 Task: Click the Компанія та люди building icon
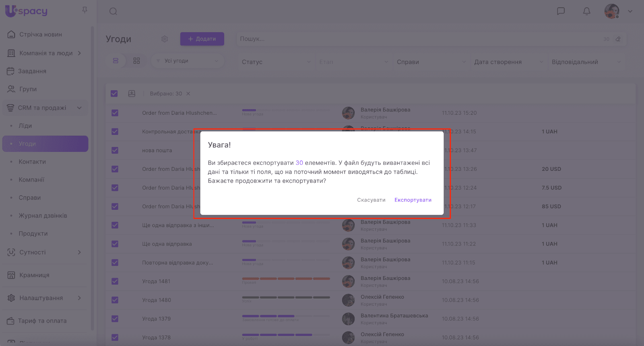[11, 53]
